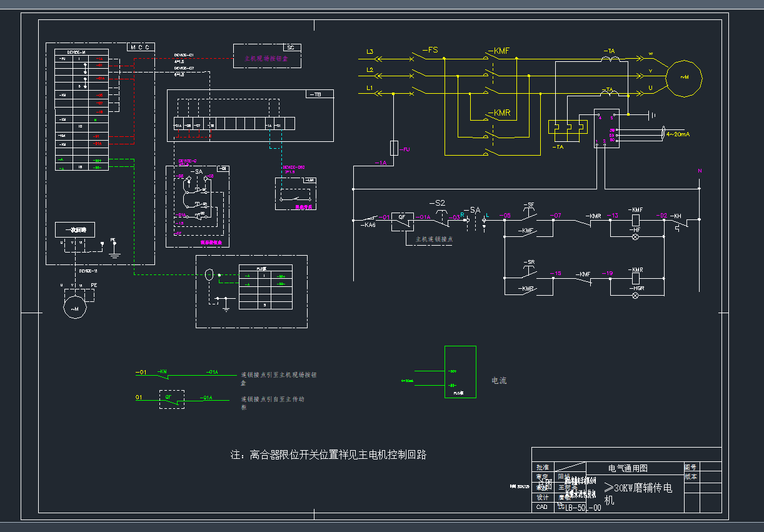This screenshot has height=532, width=764.
Task: Click the 电流 label beside PLC box
Action: coord(499,380)
